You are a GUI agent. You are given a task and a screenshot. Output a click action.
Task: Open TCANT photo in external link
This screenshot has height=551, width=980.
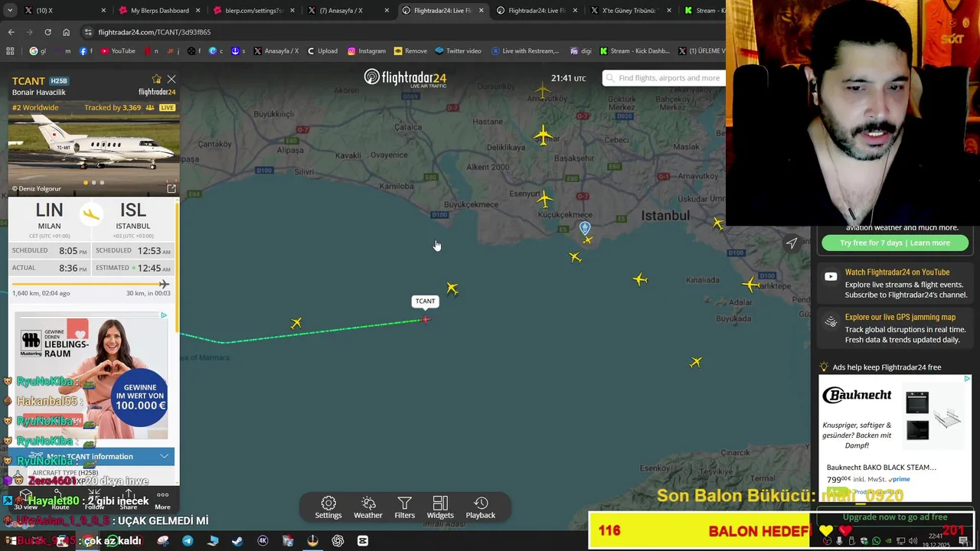pos(171,188)
